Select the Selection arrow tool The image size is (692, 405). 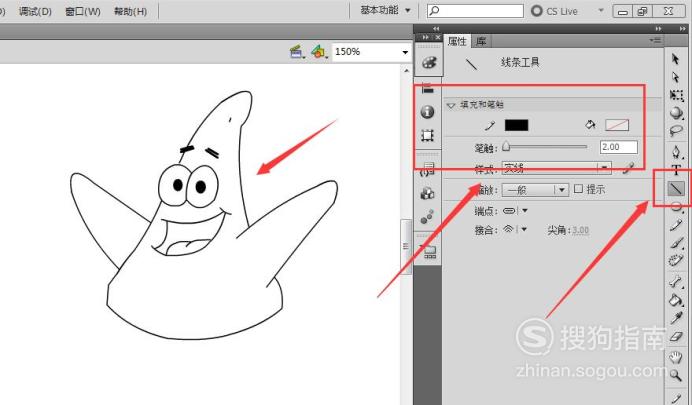coord(675,59)
